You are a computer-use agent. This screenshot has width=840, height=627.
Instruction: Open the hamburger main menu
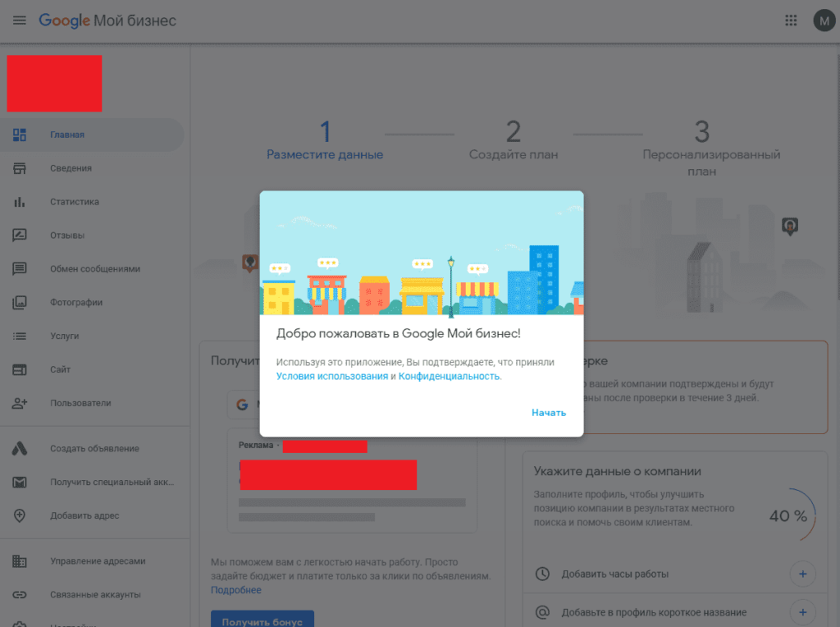[20, 21]
